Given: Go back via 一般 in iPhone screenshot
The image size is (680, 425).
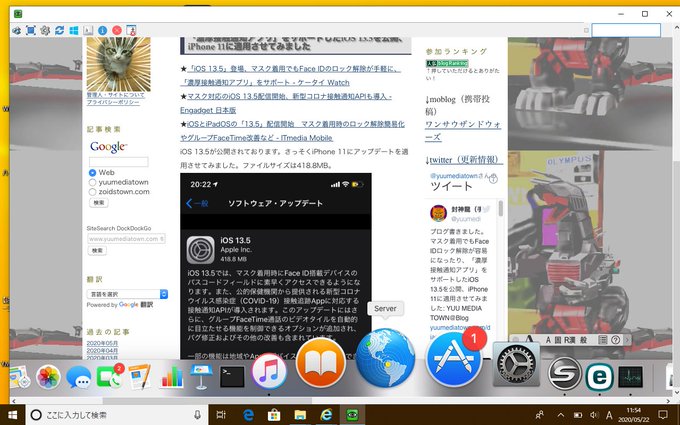Looking at the screenshot, I should click(x=197, y=203).
